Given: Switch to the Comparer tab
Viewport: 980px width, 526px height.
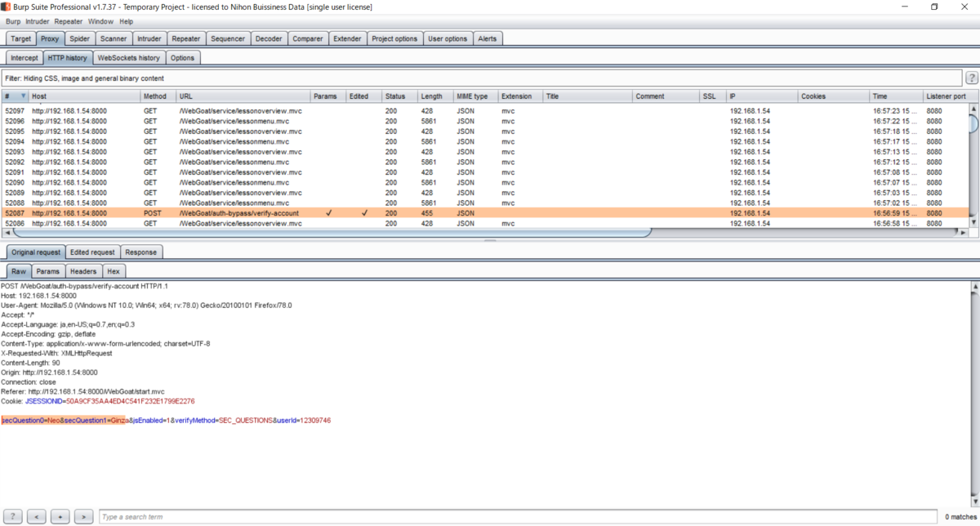Looking at the screenshot, I should coord(308,38).
